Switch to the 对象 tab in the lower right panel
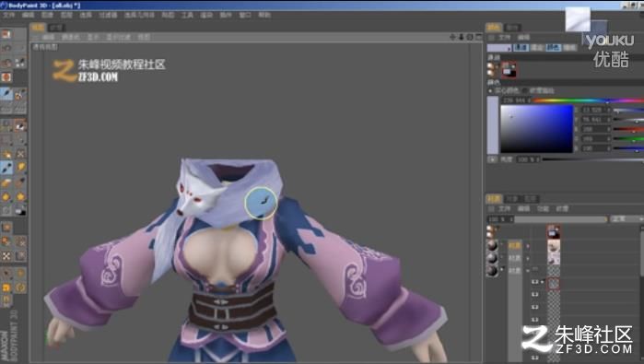This screenshot has width=644, height=364. point(511,199)
